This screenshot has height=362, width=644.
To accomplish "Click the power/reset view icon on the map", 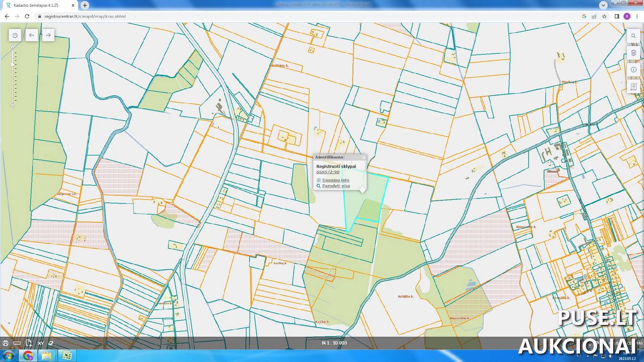I will click(x=15, y=35).
